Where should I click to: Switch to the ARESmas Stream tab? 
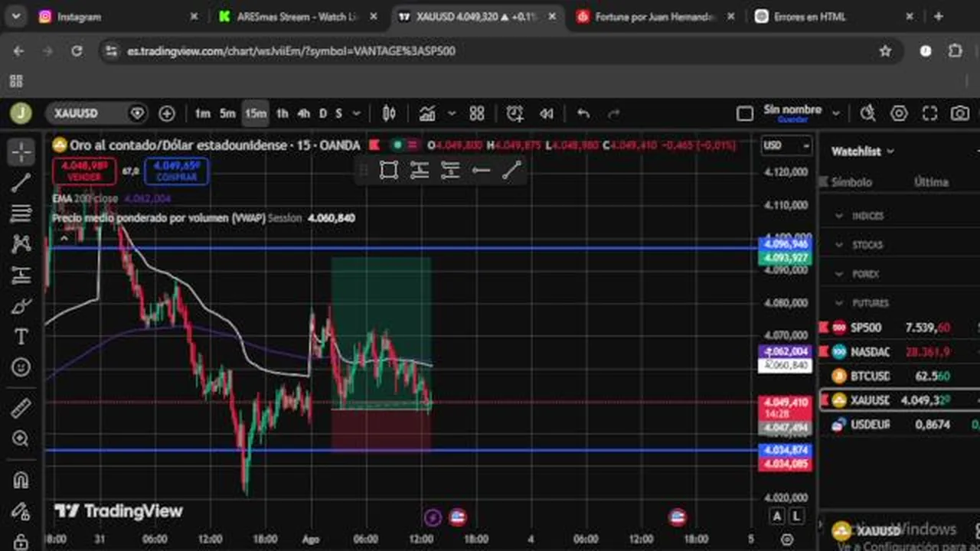click(x=298, y=16)
